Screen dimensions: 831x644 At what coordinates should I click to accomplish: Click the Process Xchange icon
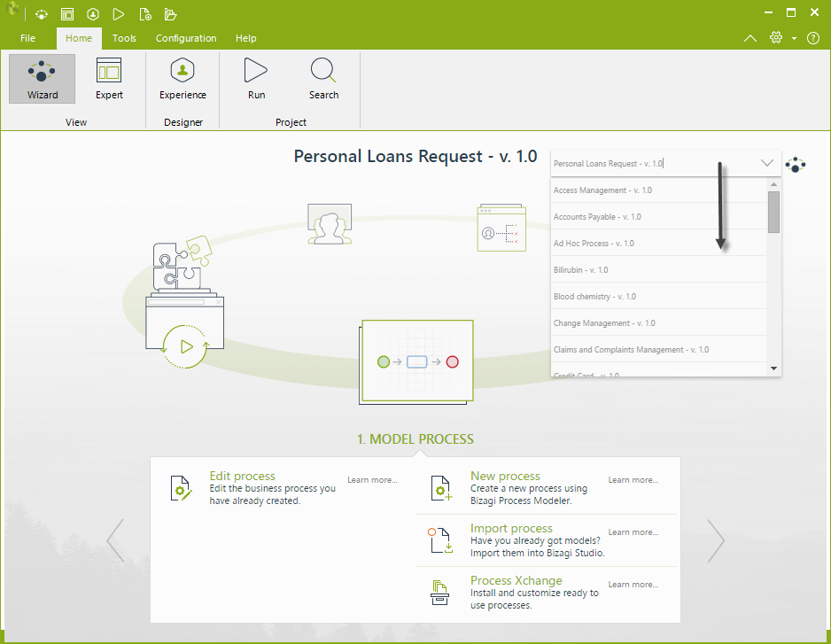tap(439, 593)
